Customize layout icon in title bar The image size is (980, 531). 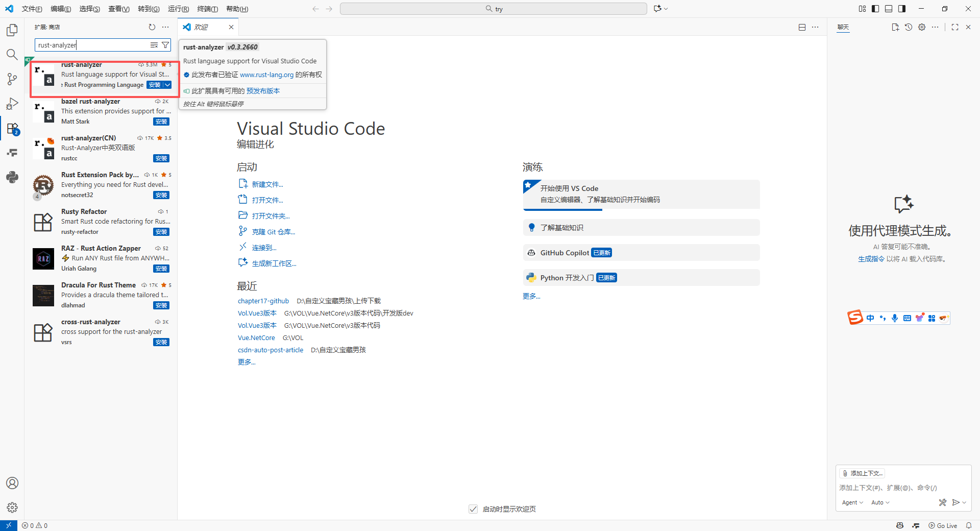(x=862, y=9)
